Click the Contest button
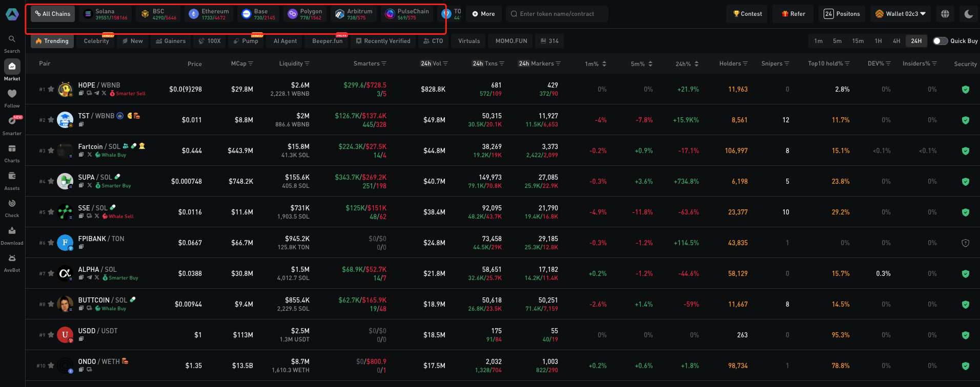Viewport: 980px width, 387px height. pos(747,14)
